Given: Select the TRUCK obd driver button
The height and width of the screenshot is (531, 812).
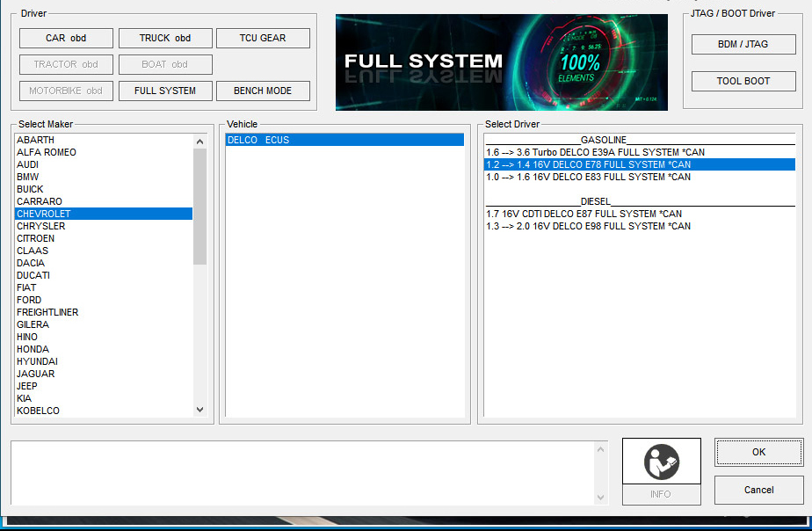Looking at the screenshot, I should pyautogui.click(x=165, y=39).
